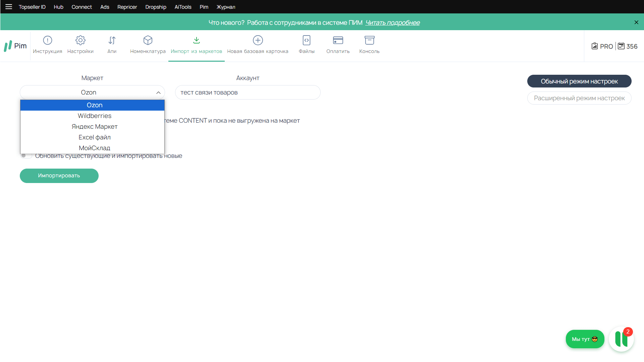
Task: Select Ozon option in dropdown list
Action: 92,105
